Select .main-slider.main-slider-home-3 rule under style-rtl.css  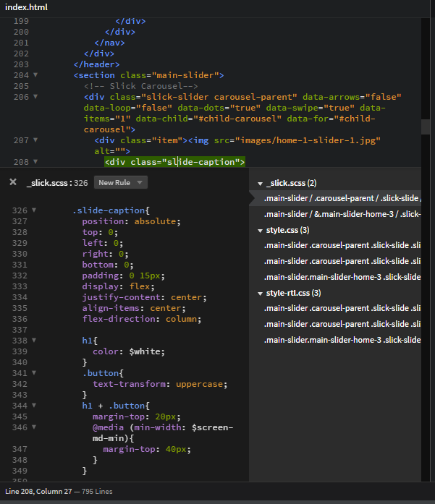342,340
